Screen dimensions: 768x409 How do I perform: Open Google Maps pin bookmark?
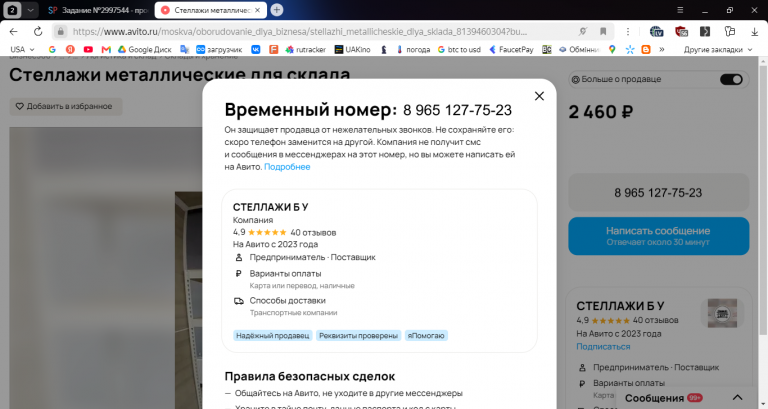point(612,49)
